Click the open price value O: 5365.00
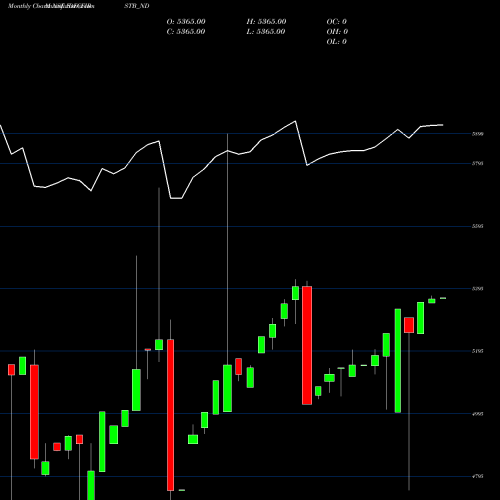The image size is (500, 500). tap(186, 22)
